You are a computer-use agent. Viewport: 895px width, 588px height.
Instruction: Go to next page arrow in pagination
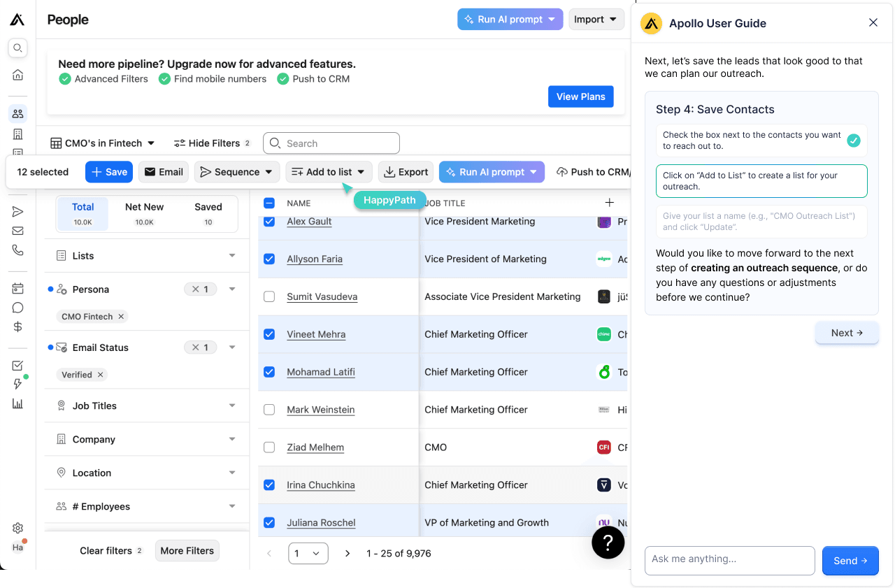pos(348,554)
